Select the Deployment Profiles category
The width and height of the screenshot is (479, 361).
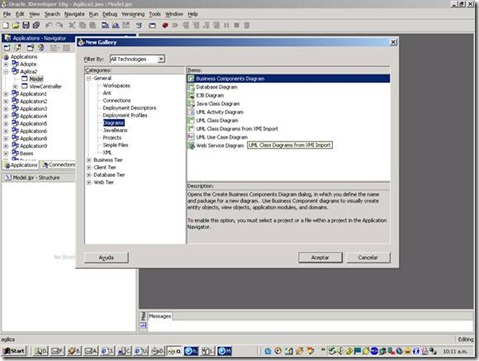click(125, 115)
